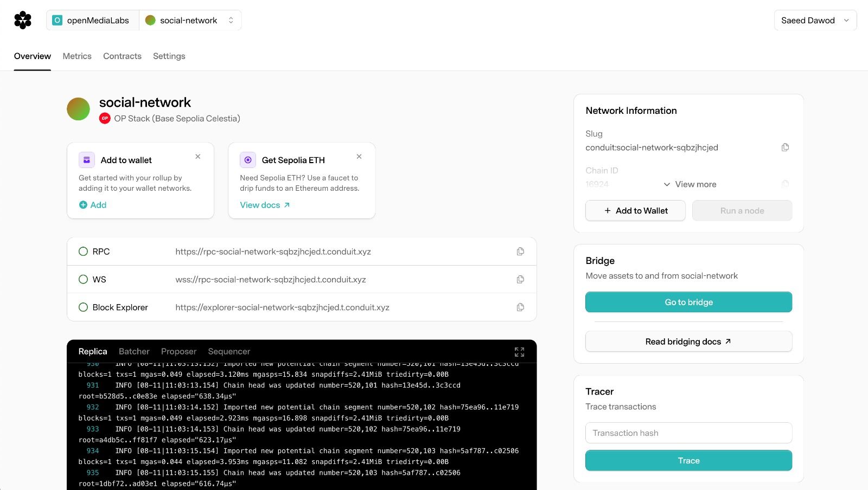Open the Contracts tab
The image size is (868, 490).
pyautogui.click(x=122, y=56)
